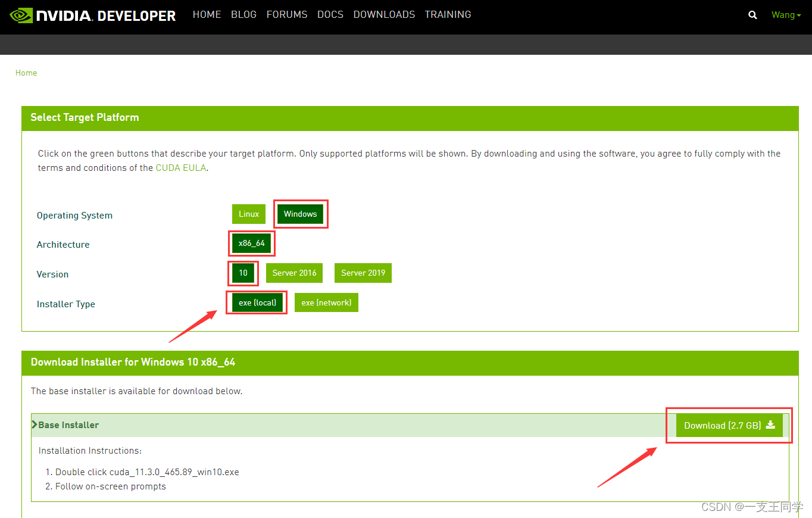
Task: Go to the BLOG page
Action: pos(243,14)
